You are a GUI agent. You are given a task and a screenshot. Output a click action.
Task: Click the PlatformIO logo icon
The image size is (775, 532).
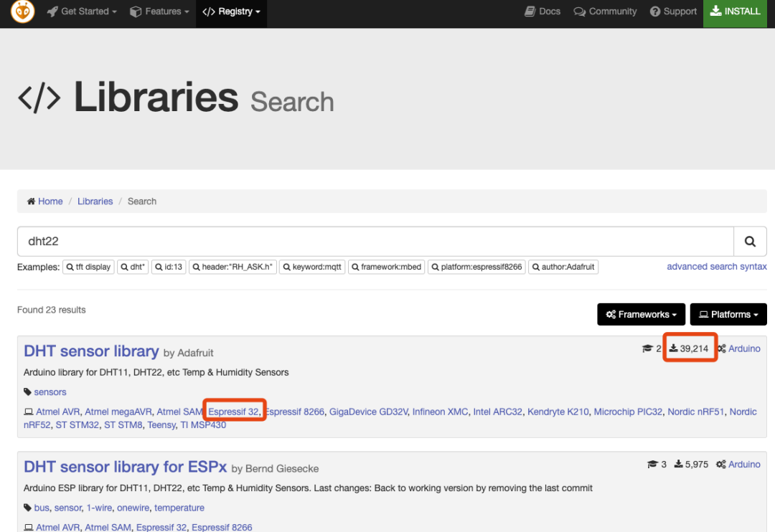23,11
